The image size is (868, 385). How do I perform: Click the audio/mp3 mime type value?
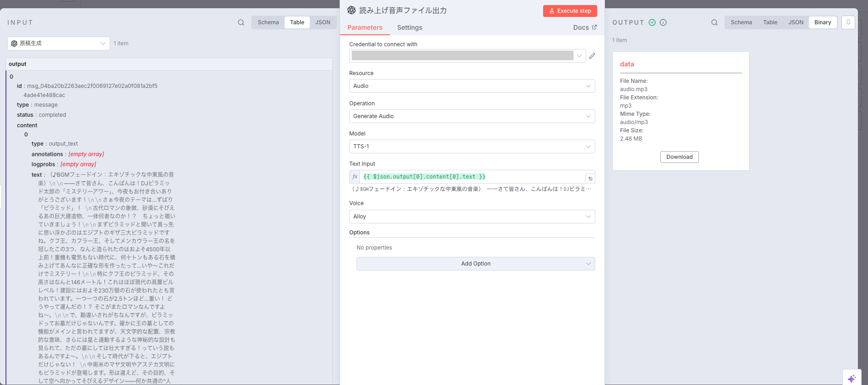click(x=634, y=122)
